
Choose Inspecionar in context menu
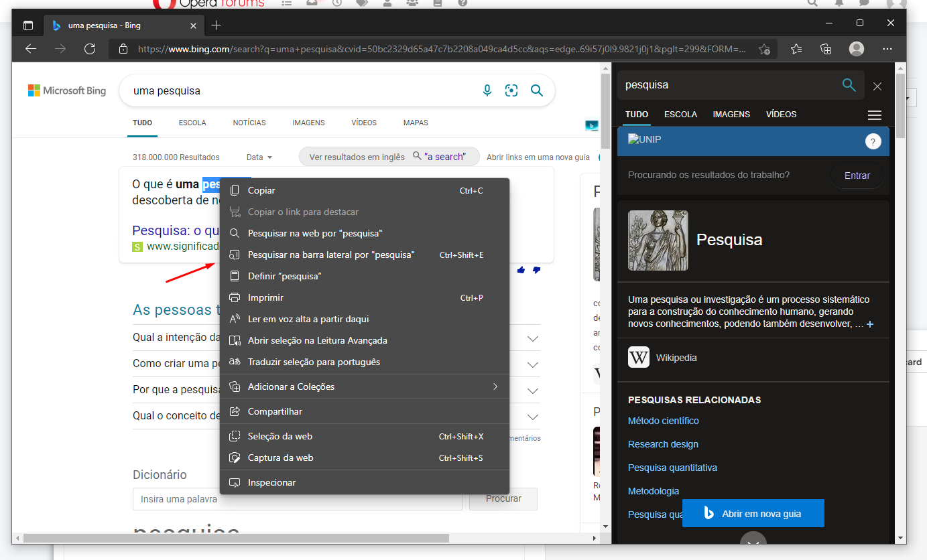pyautogui.click(x=365, y=482)
